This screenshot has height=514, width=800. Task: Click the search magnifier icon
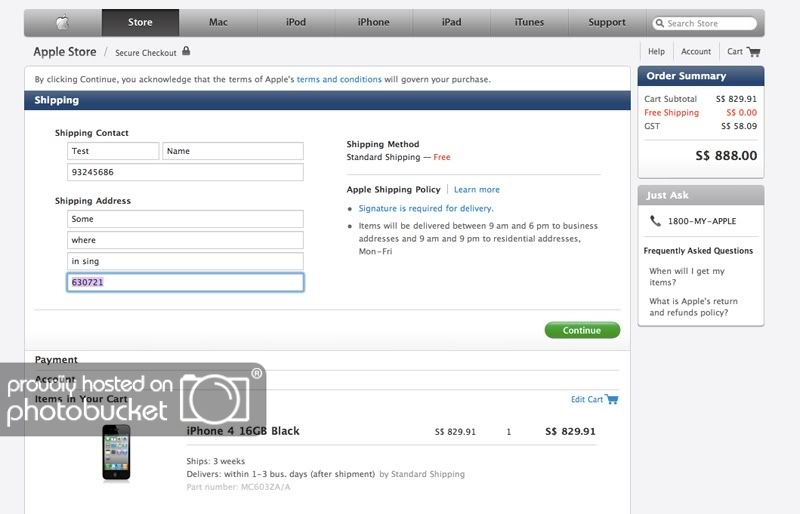point(660,23)
